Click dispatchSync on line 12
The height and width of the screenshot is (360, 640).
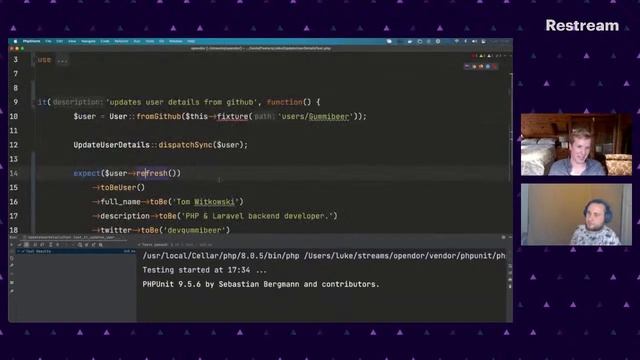click(x=186, y=145)
